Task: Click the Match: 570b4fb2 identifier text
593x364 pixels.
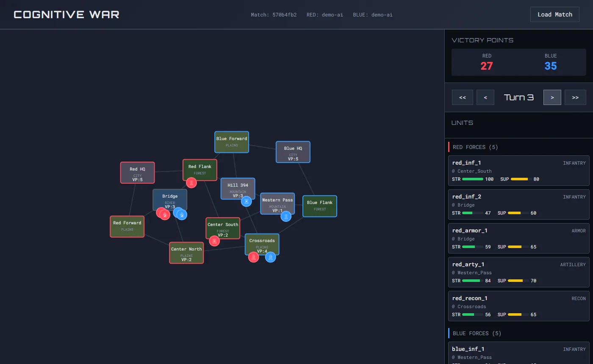Action: (x=274, y=15)
